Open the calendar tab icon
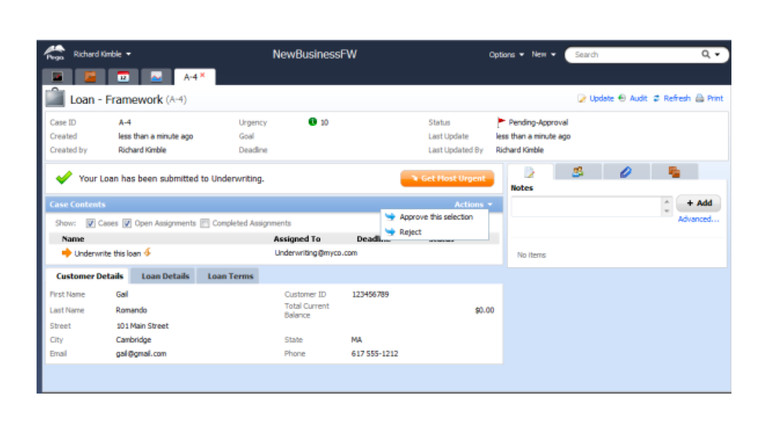768x432 pixels. tap(122, 76)
